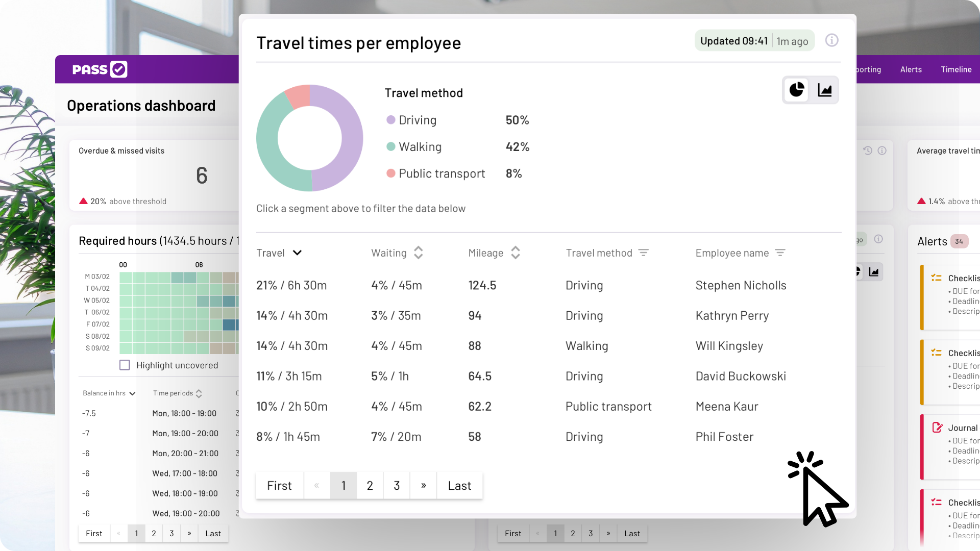Filter by Public transport legend entry
This screenshot has width=980, height=551.
[x=442, y=174]
